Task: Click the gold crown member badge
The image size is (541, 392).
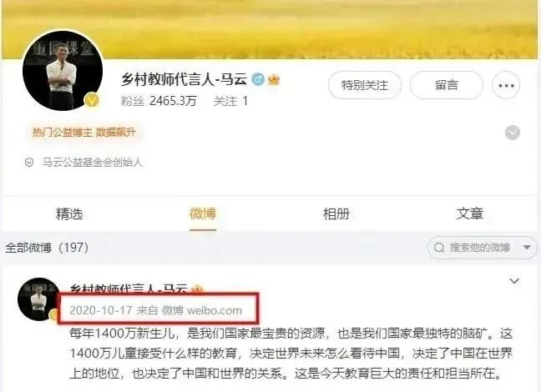Action: coord(274,79)
